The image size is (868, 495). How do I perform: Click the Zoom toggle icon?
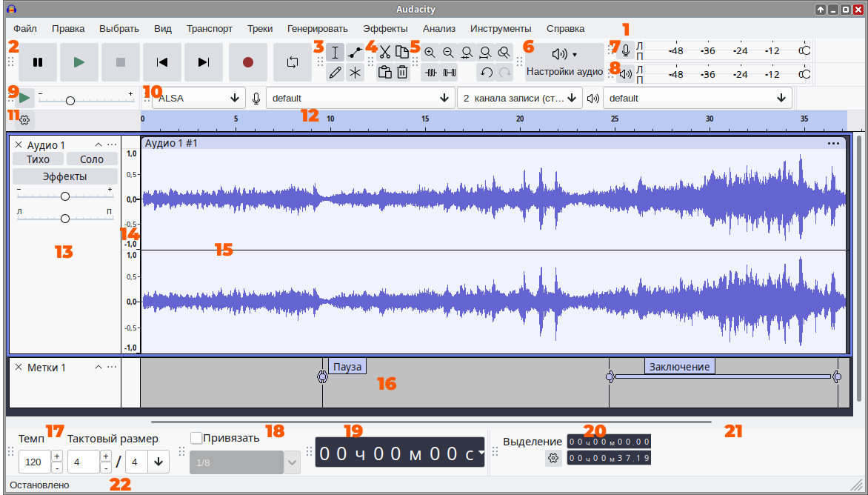click(504, 53)
